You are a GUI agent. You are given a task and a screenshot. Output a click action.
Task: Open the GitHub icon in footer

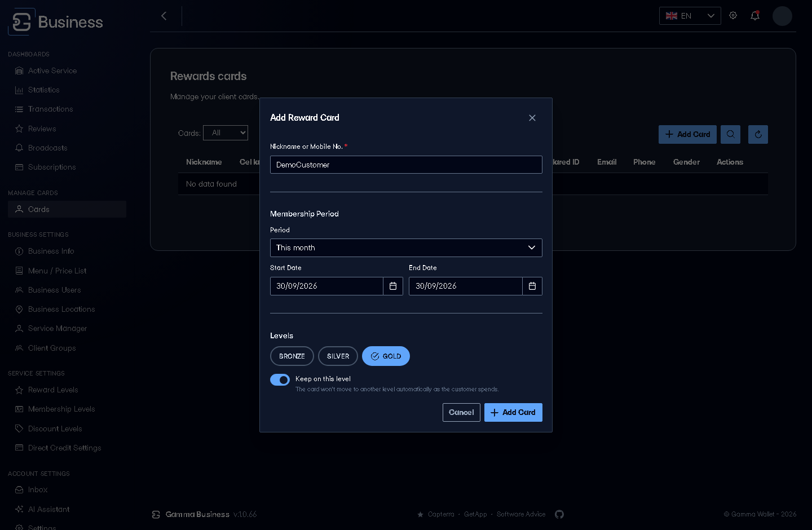click(x=559, y=514)
